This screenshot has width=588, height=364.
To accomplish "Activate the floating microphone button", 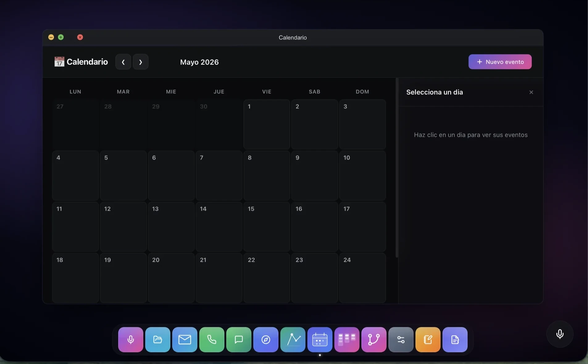I will [560, 334].
